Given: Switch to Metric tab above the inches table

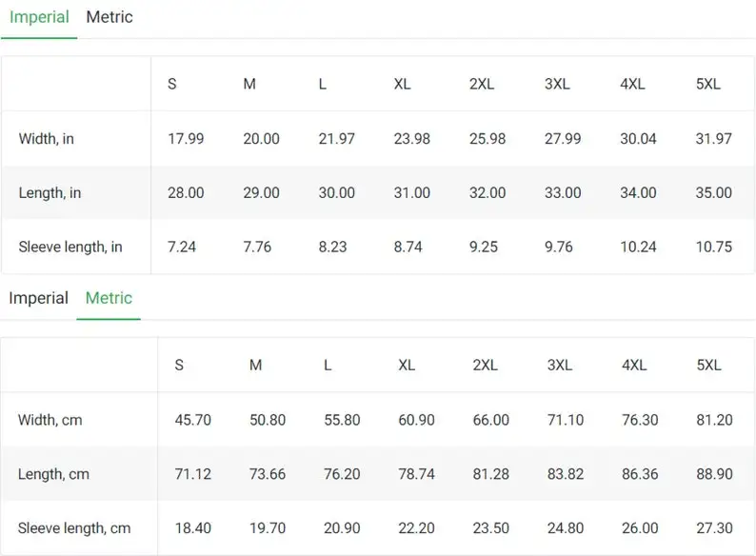Looking at the screenshot, I should click(x=109, y=17).
